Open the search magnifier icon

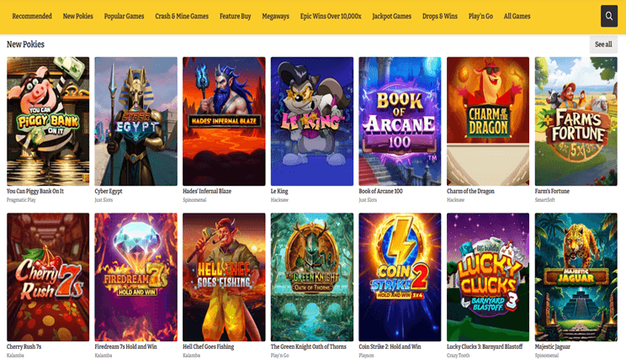609,16
